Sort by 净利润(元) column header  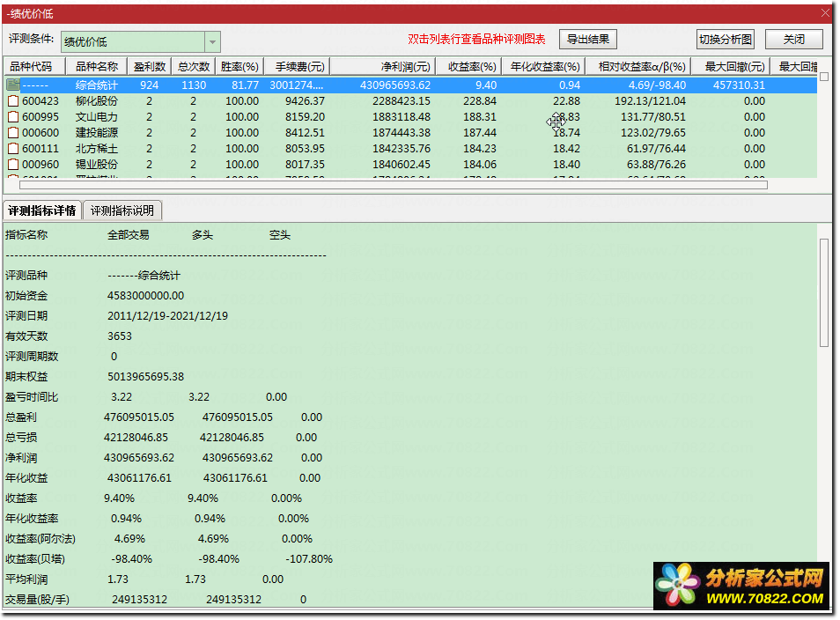(382, 66)
